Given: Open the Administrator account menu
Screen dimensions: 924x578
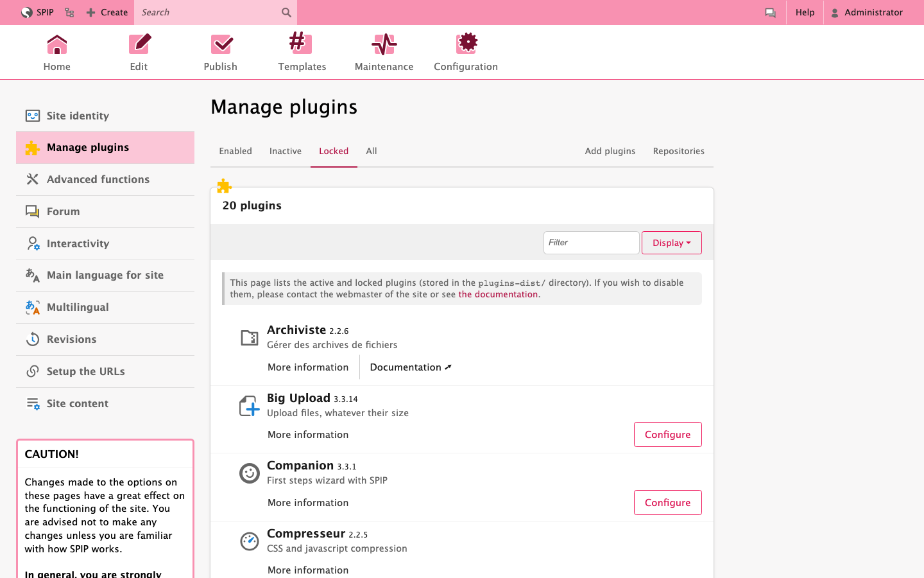Looking at the screenshot, I should 866,12.
